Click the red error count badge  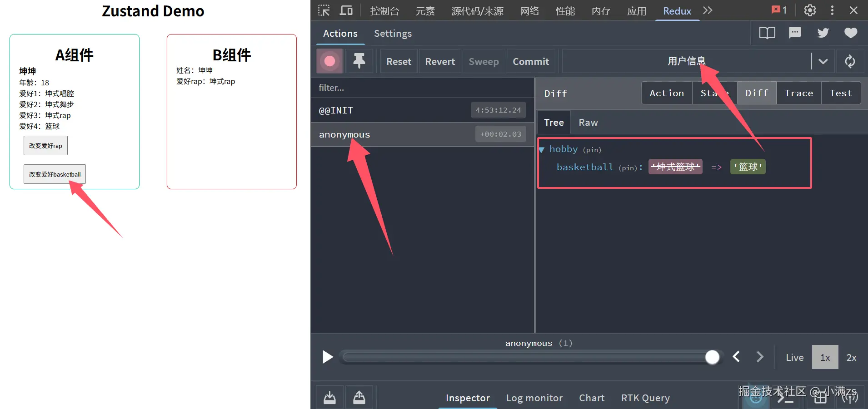click(x=779, y=10)
